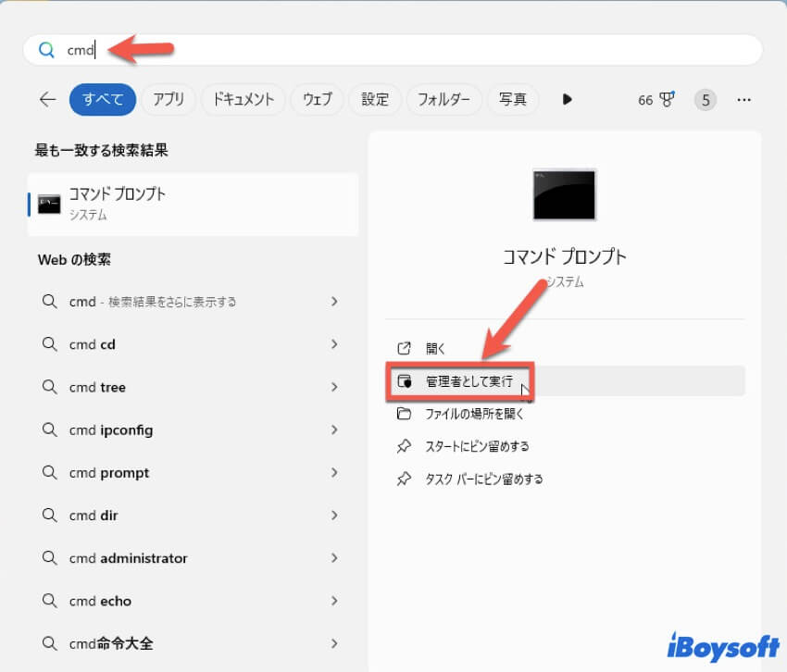Choose ファイルの場所を開く
The width and height of the screenshot is (787, 672).
(565, 414)
